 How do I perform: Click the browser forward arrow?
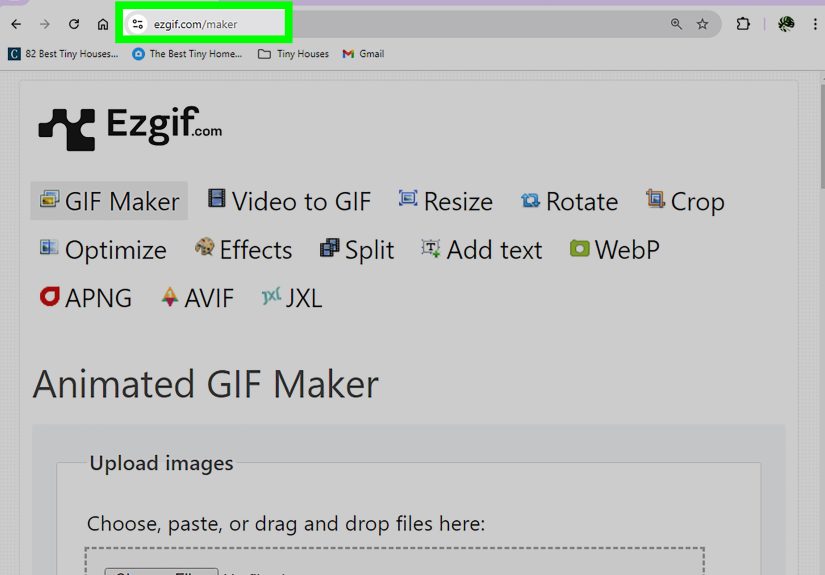pos(45,24)
